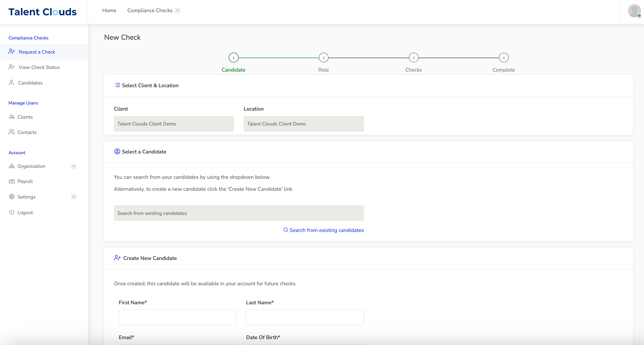Click the First Name input field
The width and height of the screenshot is (644, 345).
point(177,317)
